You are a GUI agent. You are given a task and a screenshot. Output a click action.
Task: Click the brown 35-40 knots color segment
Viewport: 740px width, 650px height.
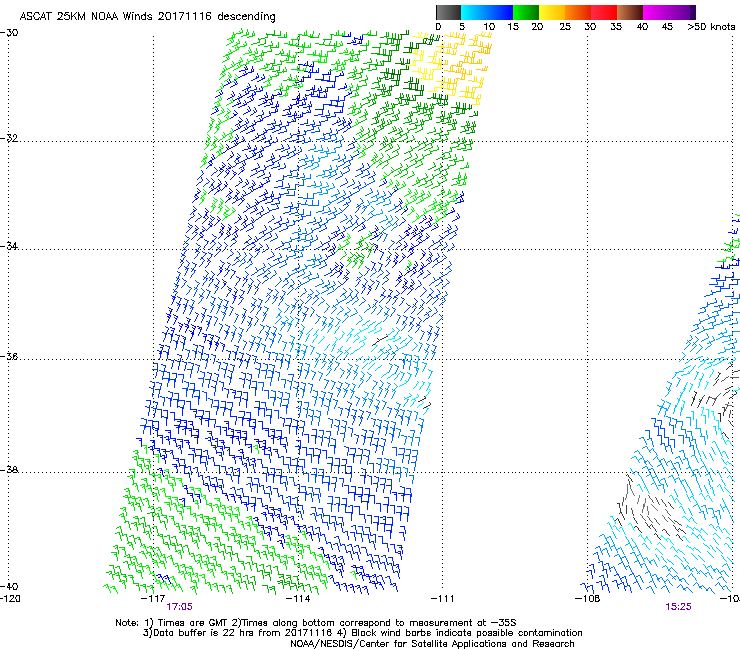pyautogui.click(x=630, y=12)
